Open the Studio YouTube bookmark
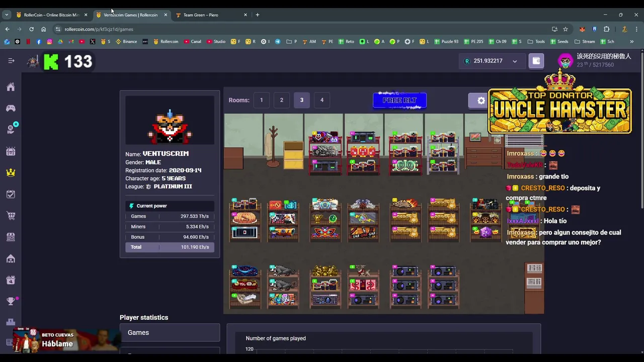Image resolution: width=644 pixels, height=362 pixels. point(216,42)
